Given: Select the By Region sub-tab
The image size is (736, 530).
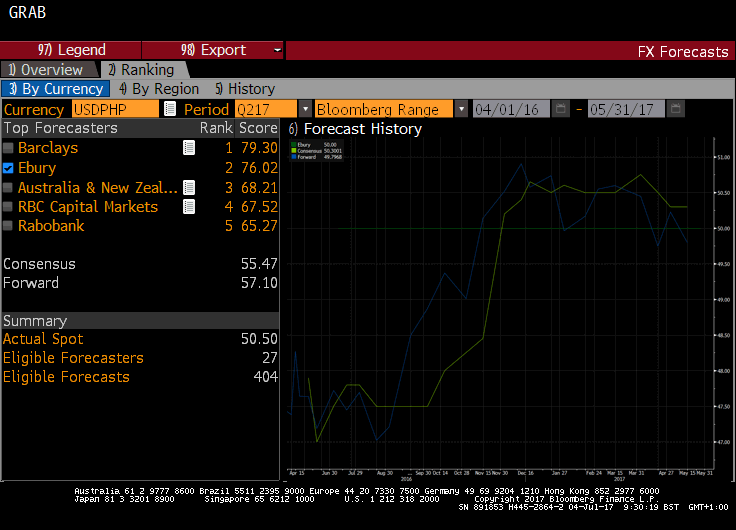Looking at the screenshot, I should (x=159, y=89).
